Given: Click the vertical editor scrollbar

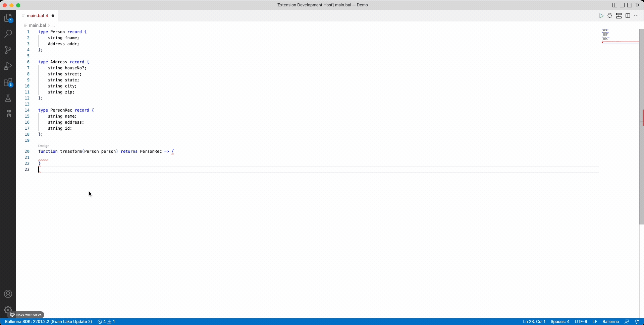Looking at the screenshot, I should tap(641, 127).
